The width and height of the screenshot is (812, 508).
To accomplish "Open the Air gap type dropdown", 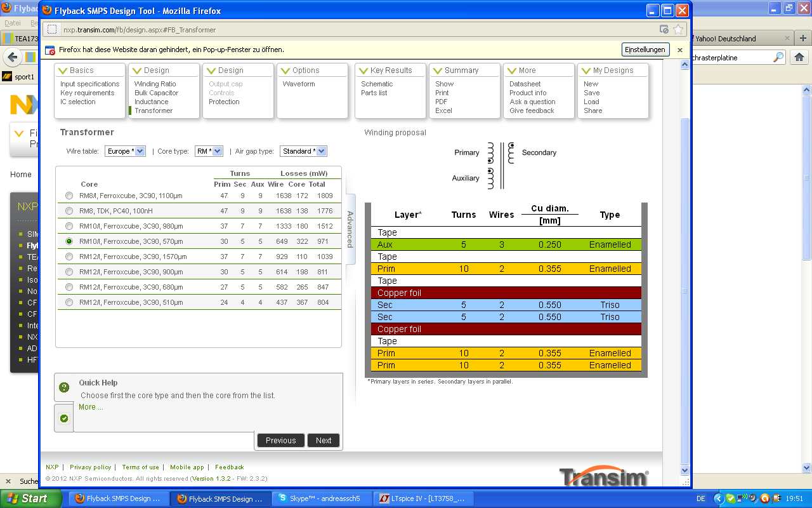I will pos(303,151).
